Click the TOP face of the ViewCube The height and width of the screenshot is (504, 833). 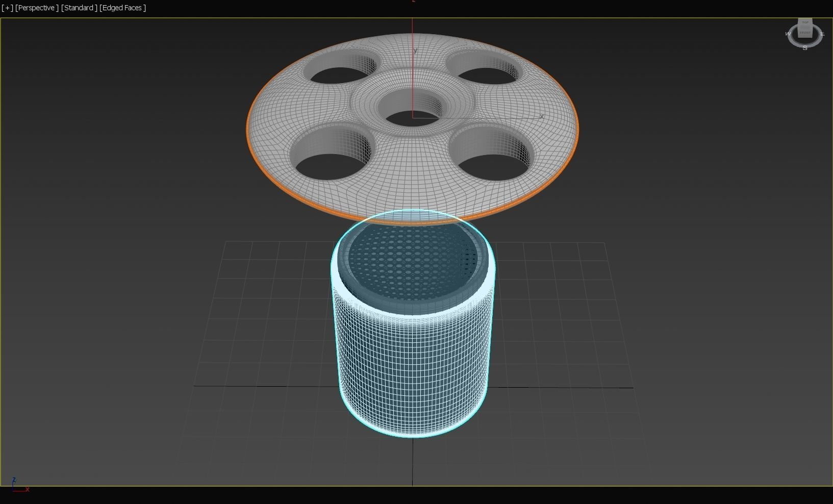pos(805,22)
